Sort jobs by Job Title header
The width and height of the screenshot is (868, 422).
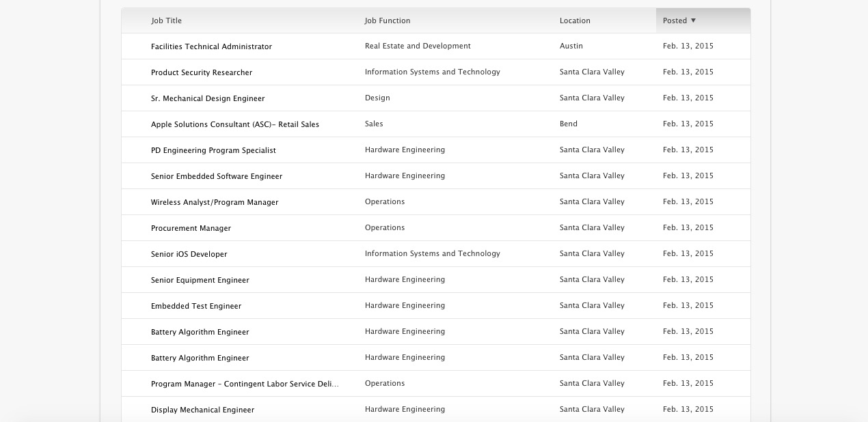tap(166, 20)
